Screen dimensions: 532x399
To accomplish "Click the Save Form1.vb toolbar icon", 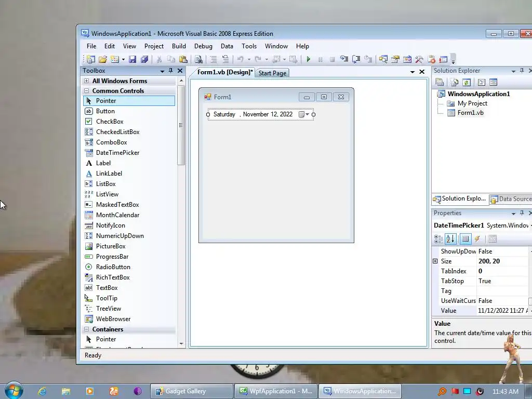I will [132, 59].
